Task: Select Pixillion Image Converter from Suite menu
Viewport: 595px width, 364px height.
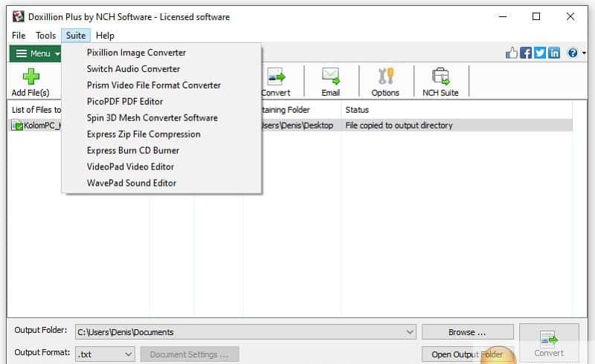Action: pos(136,53)
